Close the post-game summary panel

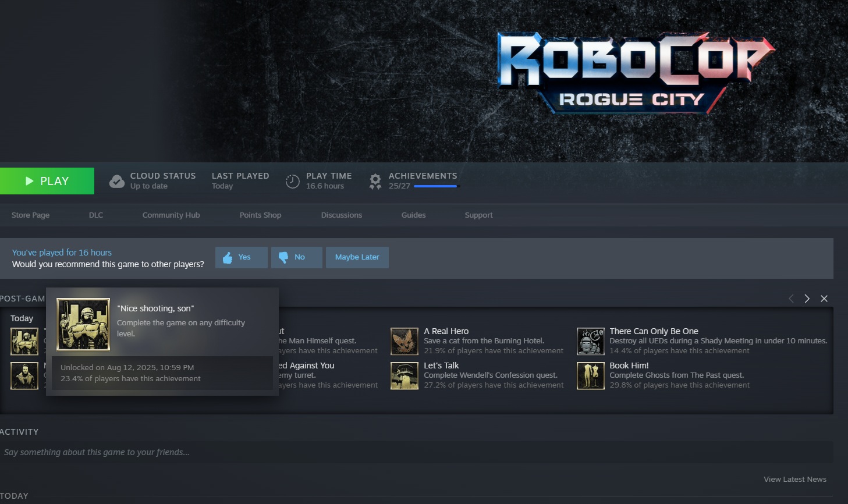[x=824, y=299]
